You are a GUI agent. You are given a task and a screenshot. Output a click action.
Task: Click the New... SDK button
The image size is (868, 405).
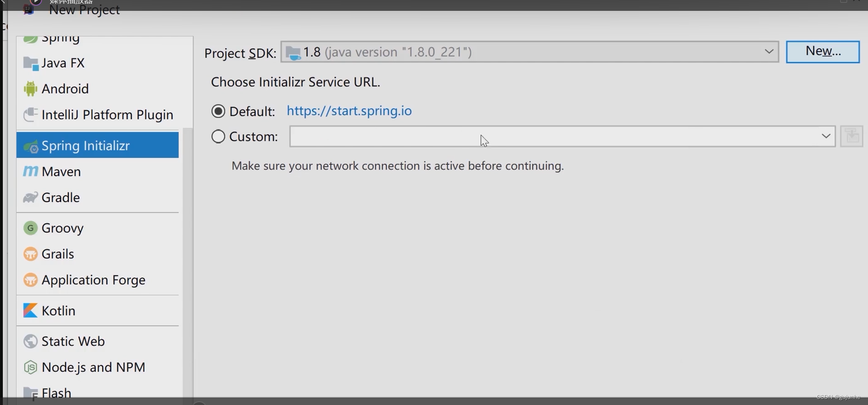pyautogui.click(x=823, y=51)
